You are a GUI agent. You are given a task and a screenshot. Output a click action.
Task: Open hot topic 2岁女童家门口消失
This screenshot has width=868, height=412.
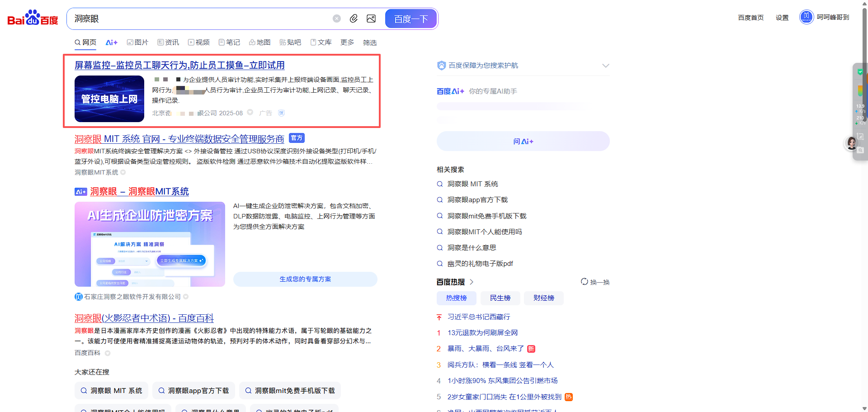pos(504,397)
